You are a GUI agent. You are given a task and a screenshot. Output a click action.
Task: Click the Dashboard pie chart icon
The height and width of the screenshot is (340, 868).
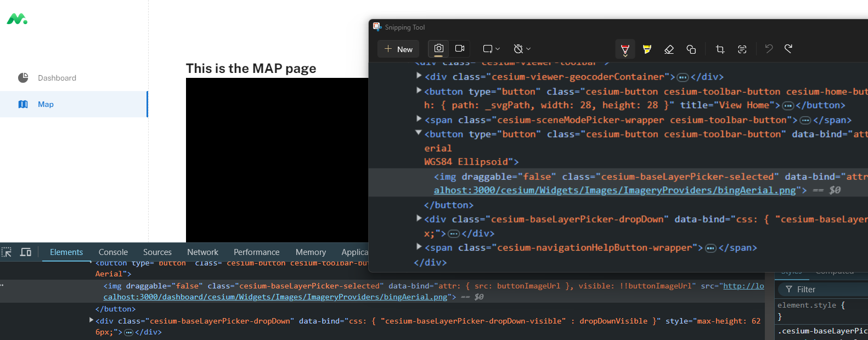[23, 78]
